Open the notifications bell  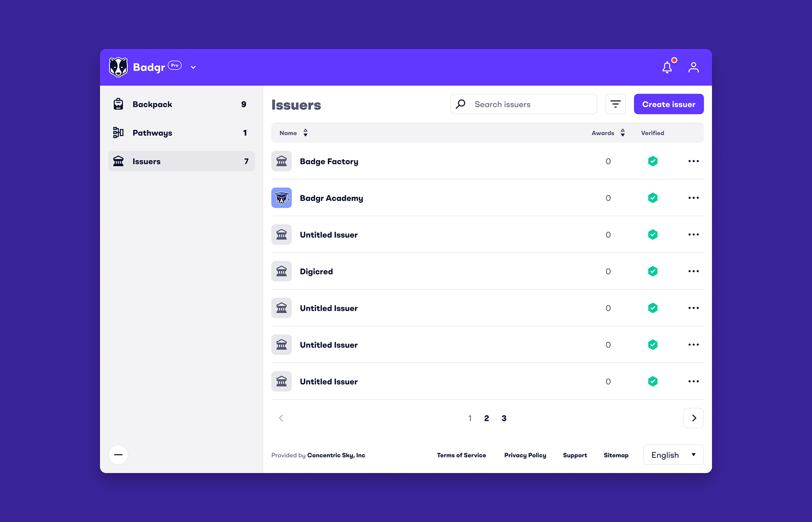click(x=667, y=67)
